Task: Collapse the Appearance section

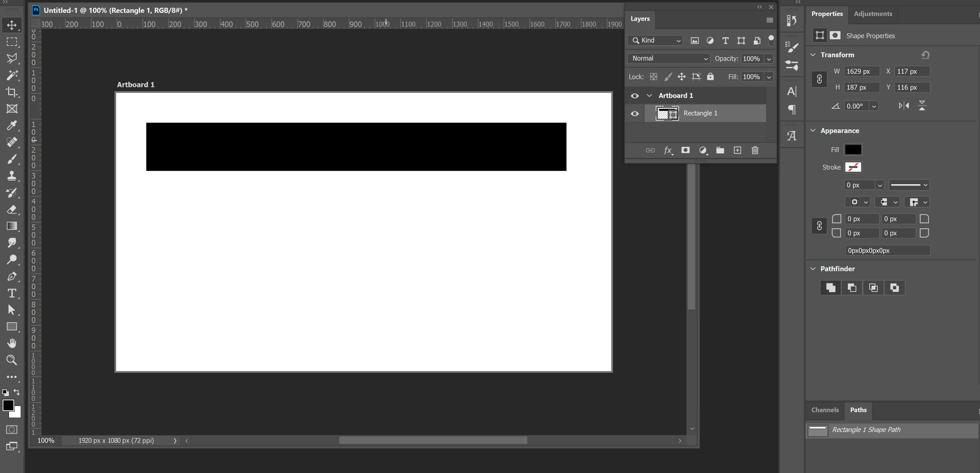Action: click(813, 130)
